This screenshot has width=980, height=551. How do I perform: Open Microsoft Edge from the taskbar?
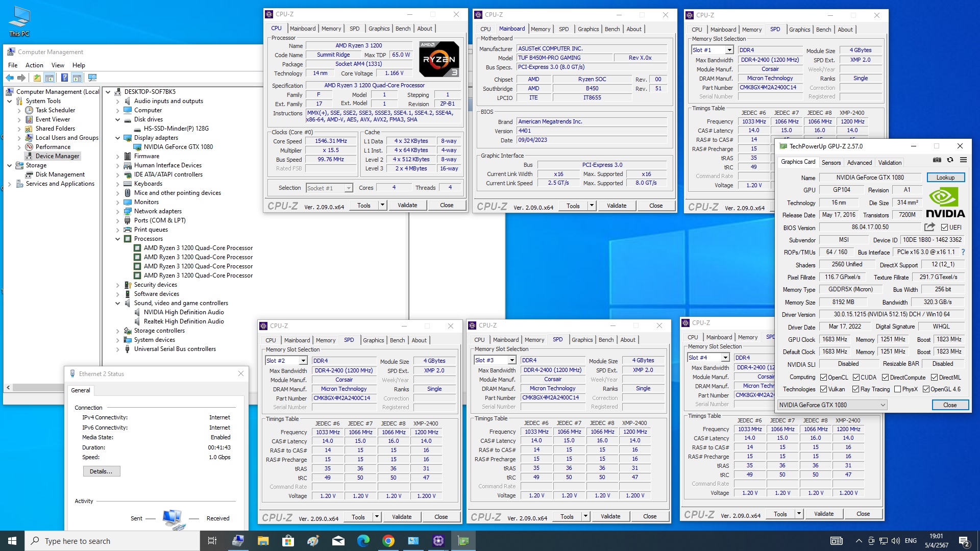click(363, 541)
